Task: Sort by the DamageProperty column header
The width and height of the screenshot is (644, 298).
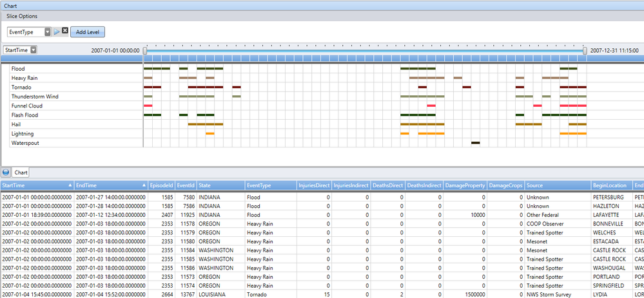Action: tap(465, 185)
